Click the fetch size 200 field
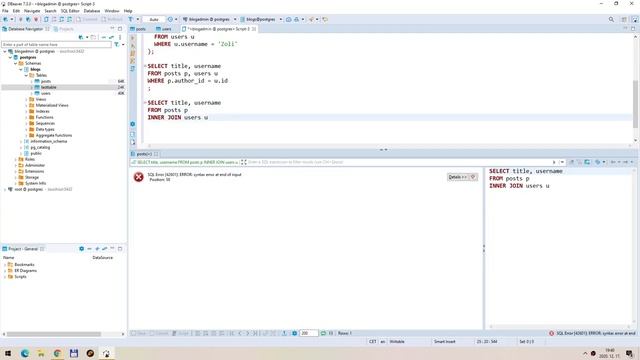 pos(308,333)
